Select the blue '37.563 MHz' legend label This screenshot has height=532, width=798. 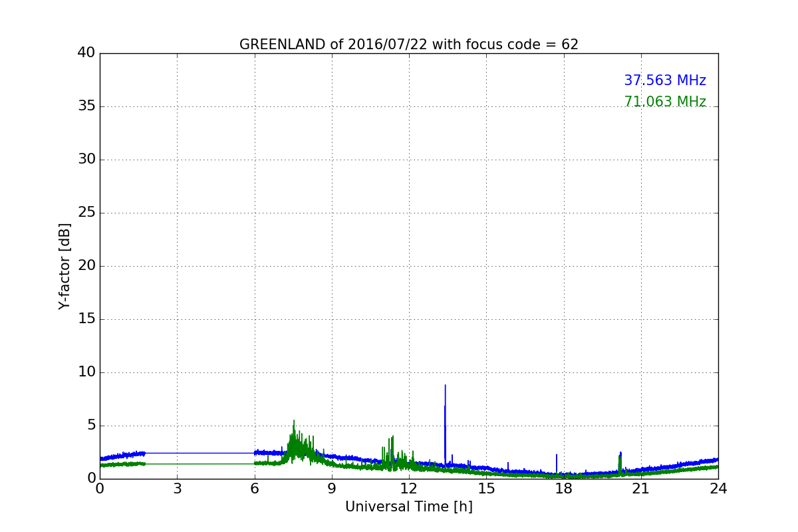665,80
